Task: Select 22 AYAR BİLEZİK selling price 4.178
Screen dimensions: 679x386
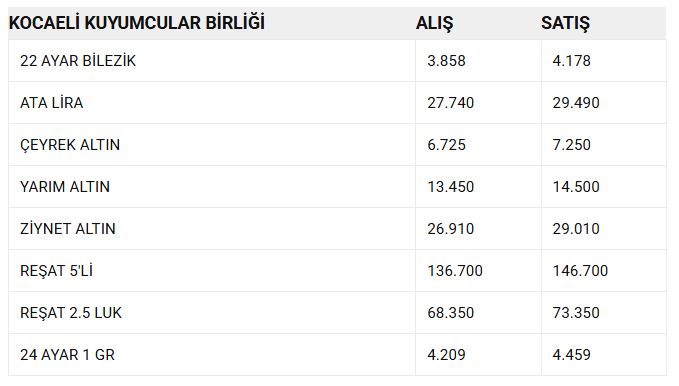Action: pyautogui.click(x=572, y=61)
